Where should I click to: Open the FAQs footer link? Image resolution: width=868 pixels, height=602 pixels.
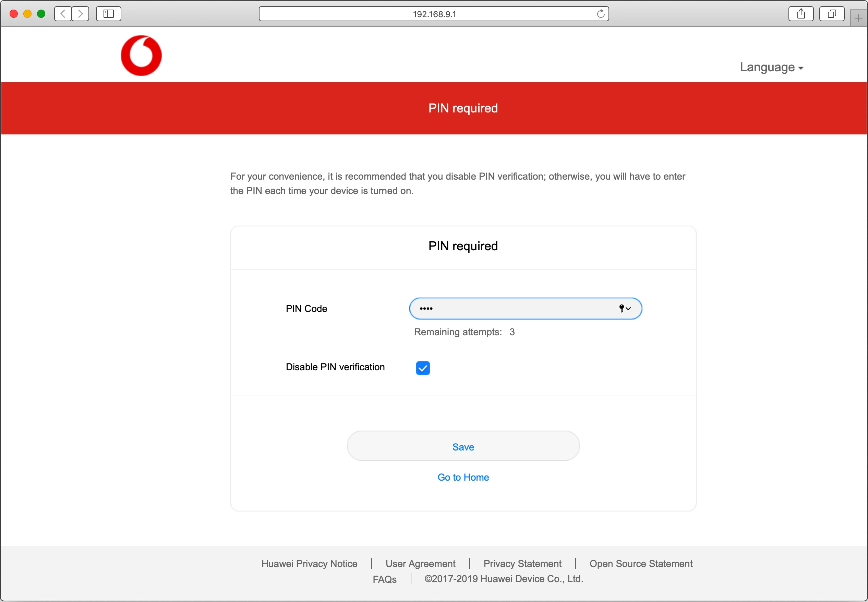click(x=384, y=579)
